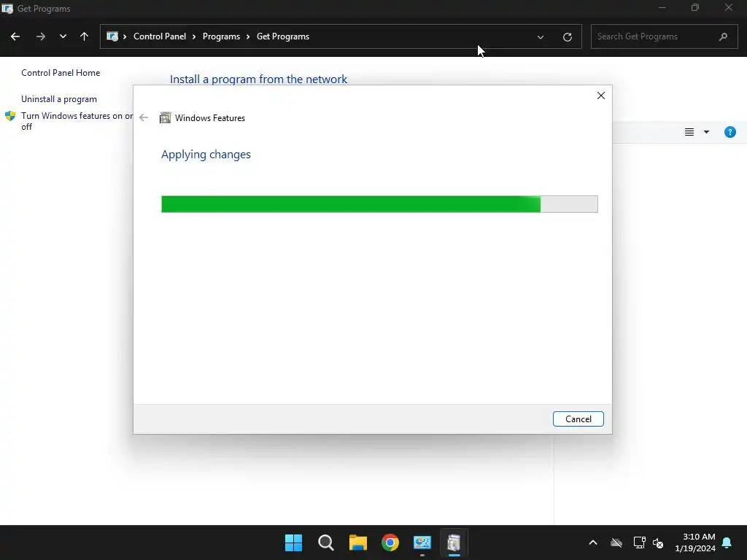The height and width of the screenshot is (560, 747).
Task: Expand chevron after Control Panel breadcrumb
Action: pyautogui.click(x=194, y=36)
